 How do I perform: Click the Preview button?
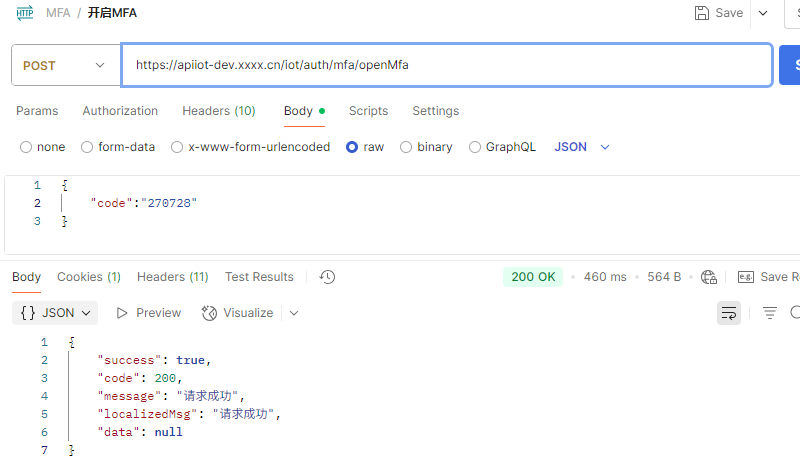148,313
